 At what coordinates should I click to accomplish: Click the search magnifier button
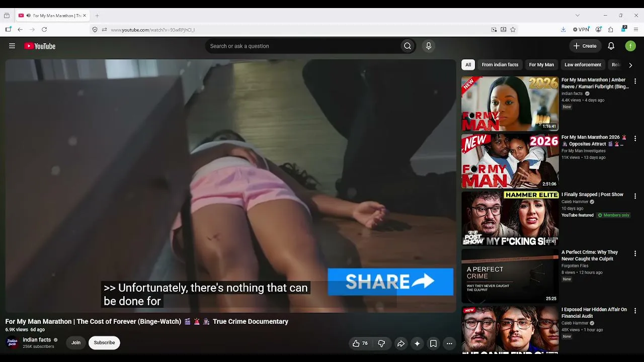point(408,46)
